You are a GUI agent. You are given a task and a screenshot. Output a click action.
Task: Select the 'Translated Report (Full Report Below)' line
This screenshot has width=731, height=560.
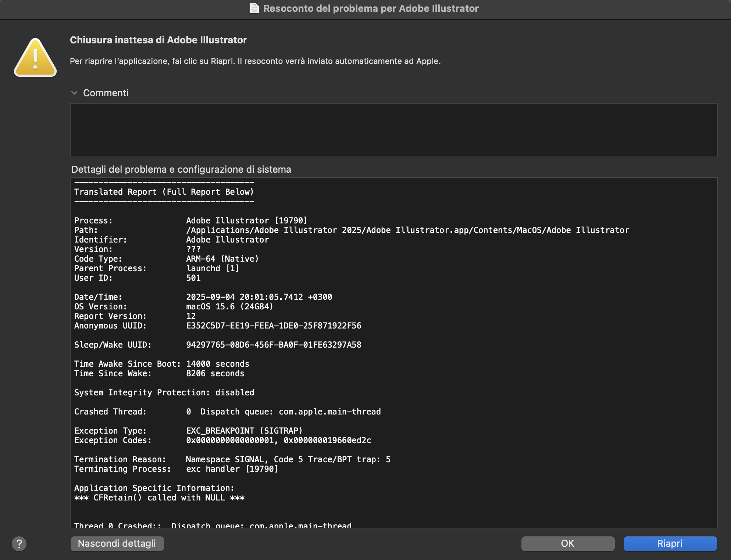[x=164, y=192]
